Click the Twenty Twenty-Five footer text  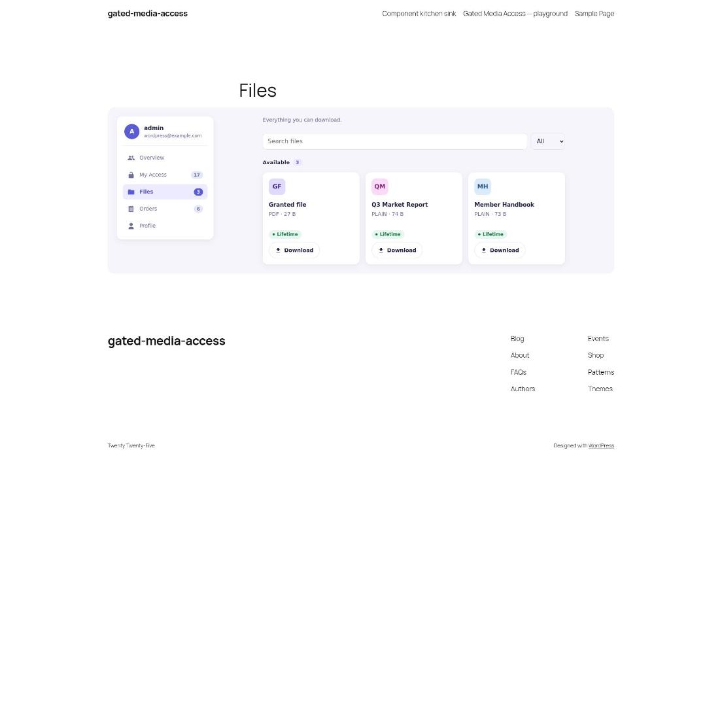(131, 445)
